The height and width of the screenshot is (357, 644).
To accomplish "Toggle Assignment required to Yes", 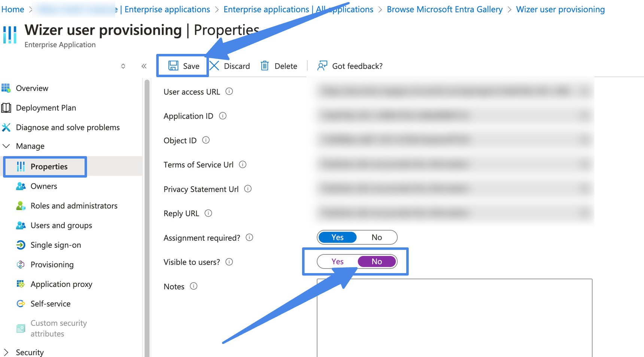I will click(x=337, y=237).
